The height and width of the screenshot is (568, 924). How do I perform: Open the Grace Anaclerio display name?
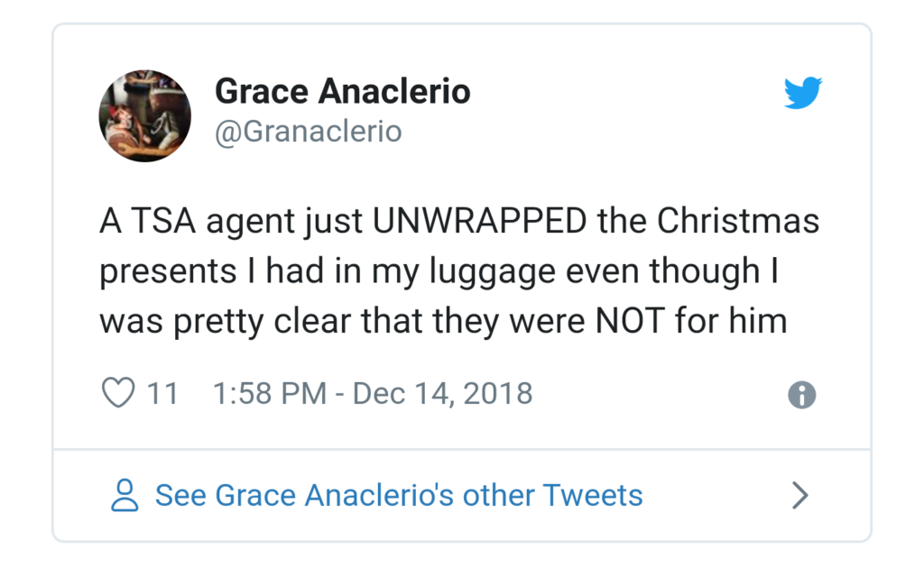pos(342,91)
